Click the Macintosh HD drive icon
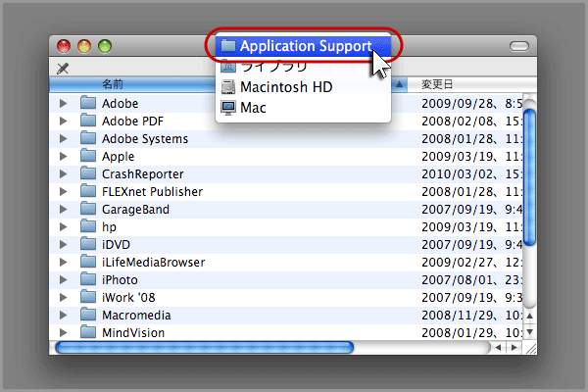The image size is (588, 392). coord(228,87)
